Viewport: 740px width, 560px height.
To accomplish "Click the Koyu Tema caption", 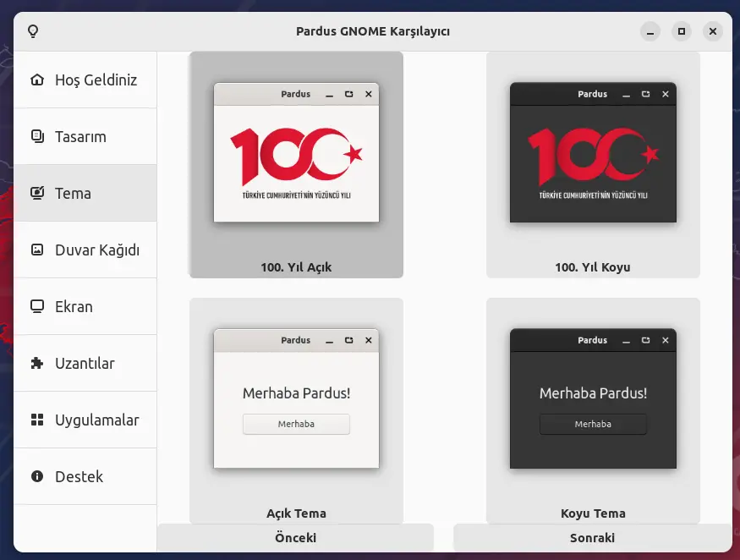I will click(593, 513).
